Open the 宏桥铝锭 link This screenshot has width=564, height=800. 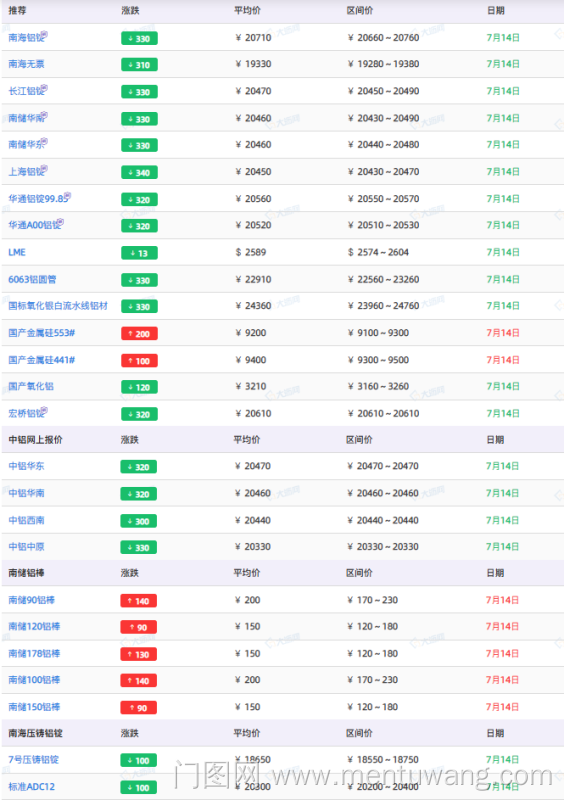pyautogui.click(x=26, y=413)
